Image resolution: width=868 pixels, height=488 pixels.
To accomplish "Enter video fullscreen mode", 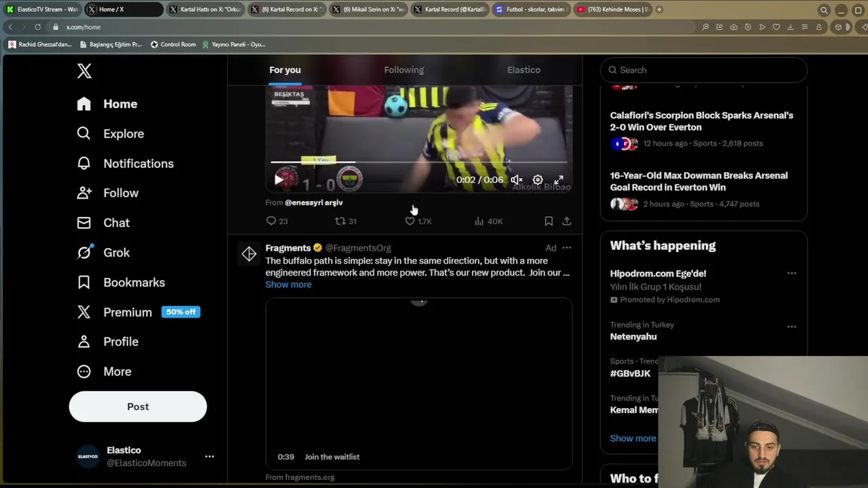I will pos(559,180).
